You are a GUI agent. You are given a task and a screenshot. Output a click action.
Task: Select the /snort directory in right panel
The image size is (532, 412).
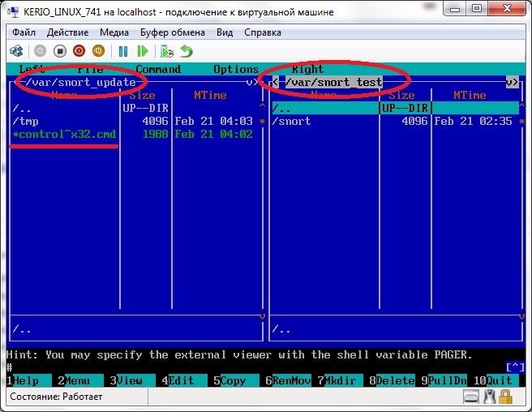point(292,121)
